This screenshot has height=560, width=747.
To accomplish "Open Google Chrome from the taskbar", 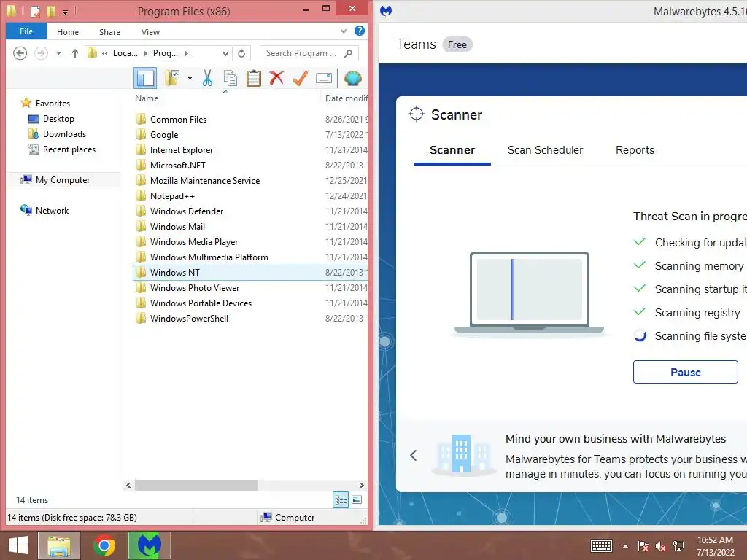I will pyautogui.click(x=104, y=545).
